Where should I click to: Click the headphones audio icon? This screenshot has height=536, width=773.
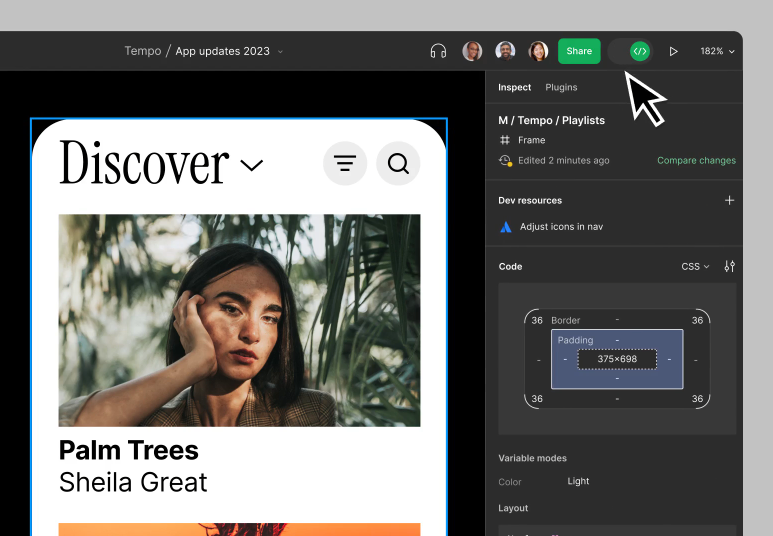[x=438, y=51]
